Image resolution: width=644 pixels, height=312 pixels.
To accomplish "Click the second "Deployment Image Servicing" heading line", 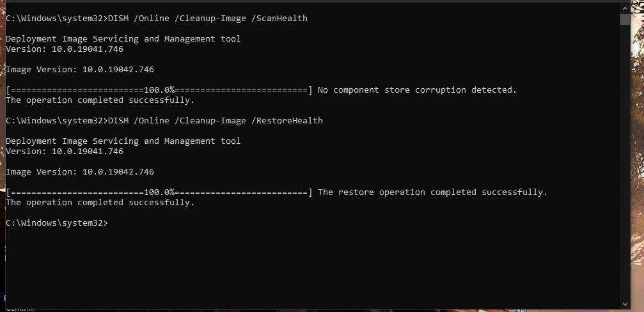I will click(x=123, y=141).
